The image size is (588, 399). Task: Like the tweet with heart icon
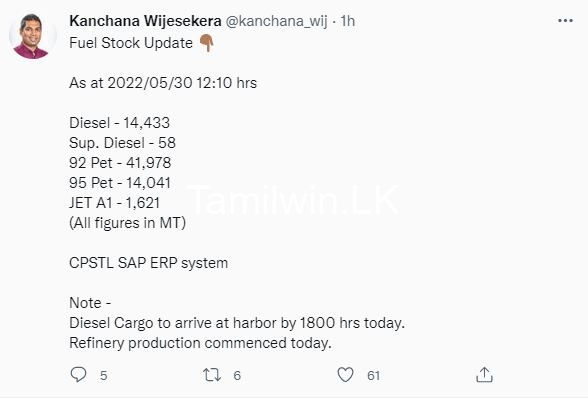coord(345,374)
